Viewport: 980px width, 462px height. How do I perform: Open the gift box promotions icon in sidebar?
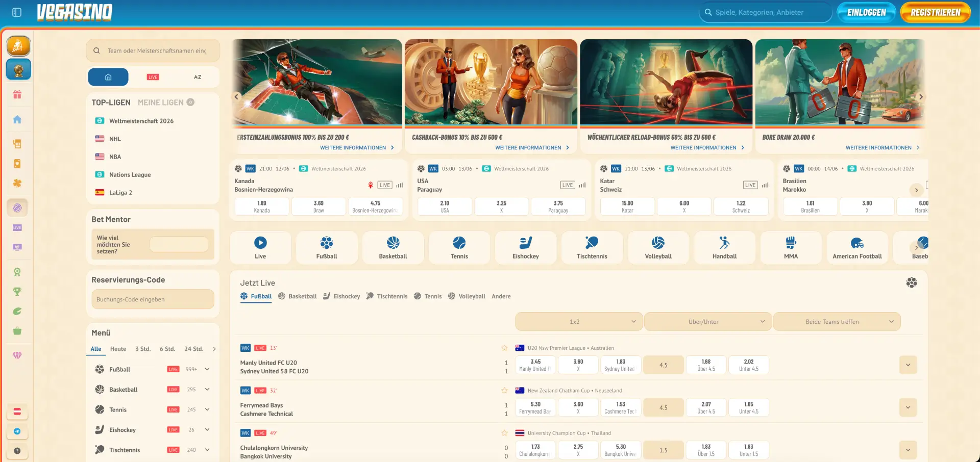coord(17,94)
